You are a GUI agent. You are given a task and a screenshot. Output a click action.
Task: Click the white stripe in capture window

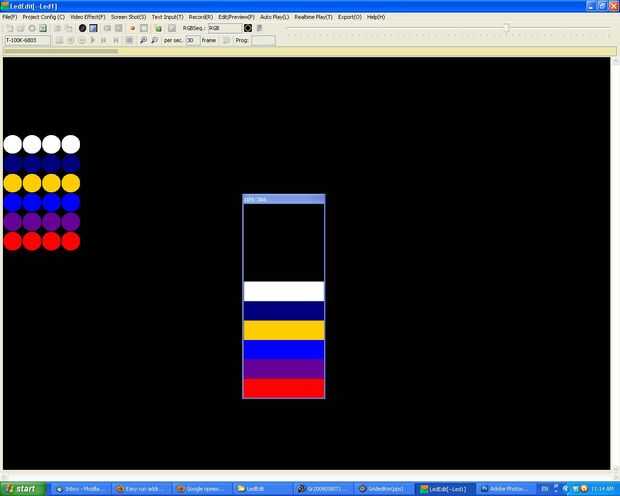[x=284, y=292]
